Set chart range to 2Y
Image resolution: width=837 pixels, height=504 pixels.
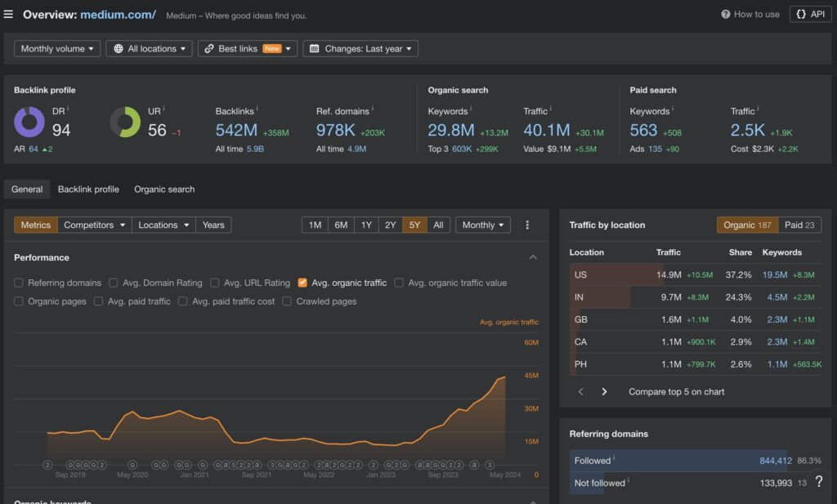391,225
